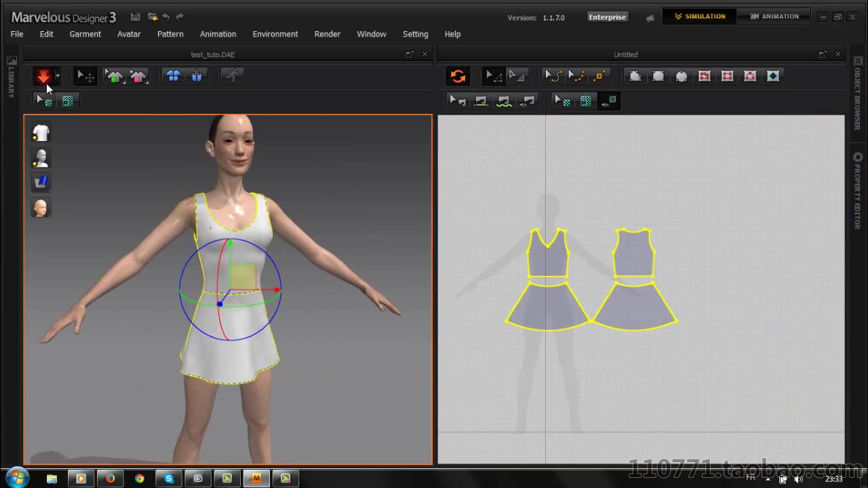The width and height of the screenshot is (868, 488).
Task: Select the Edit Curvature tool
Action: click(x=553, y=76)
